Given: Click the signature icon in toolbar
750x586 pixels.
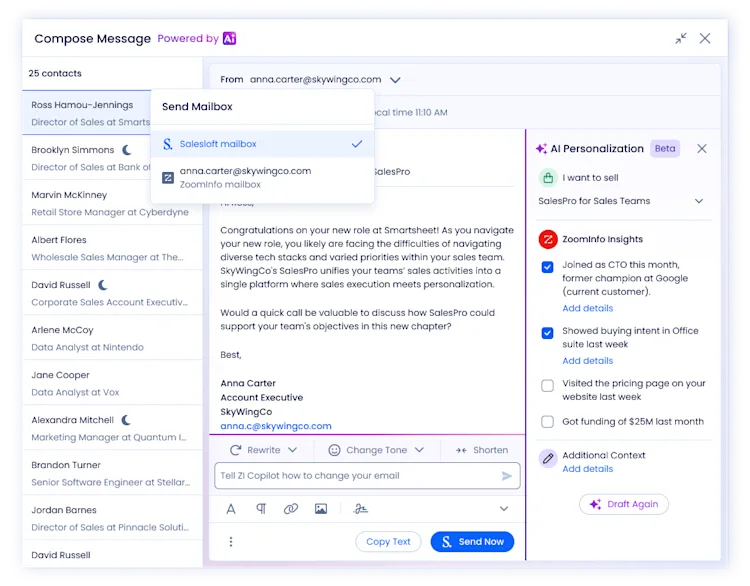Looking at the screenshot, I should point(361,509).
